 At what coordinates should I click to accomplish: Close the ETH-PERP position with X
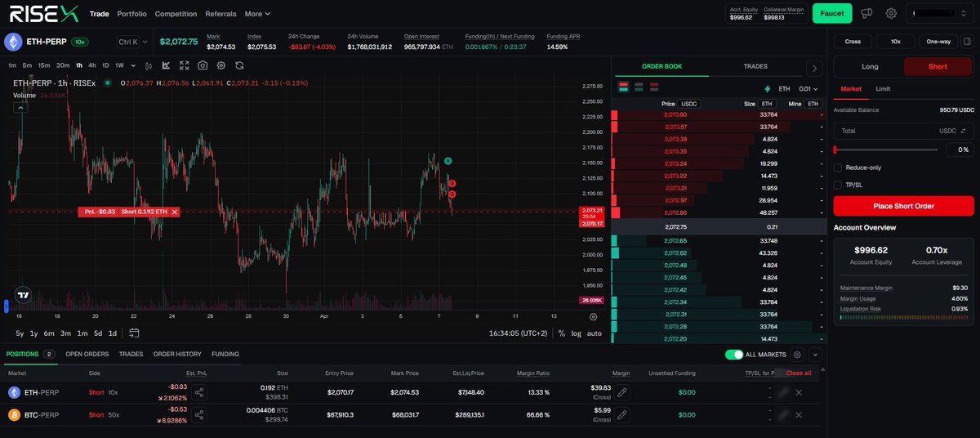[x=799, y=392]
